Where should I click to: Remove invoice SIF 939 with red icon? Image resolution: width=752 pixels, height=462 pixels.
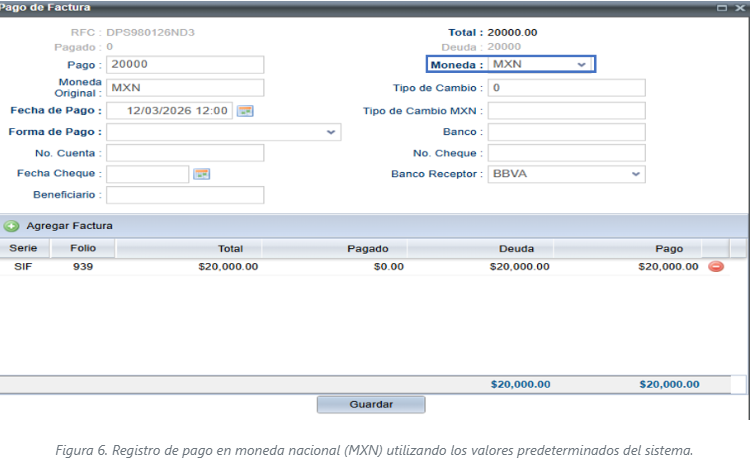[716, 267]
